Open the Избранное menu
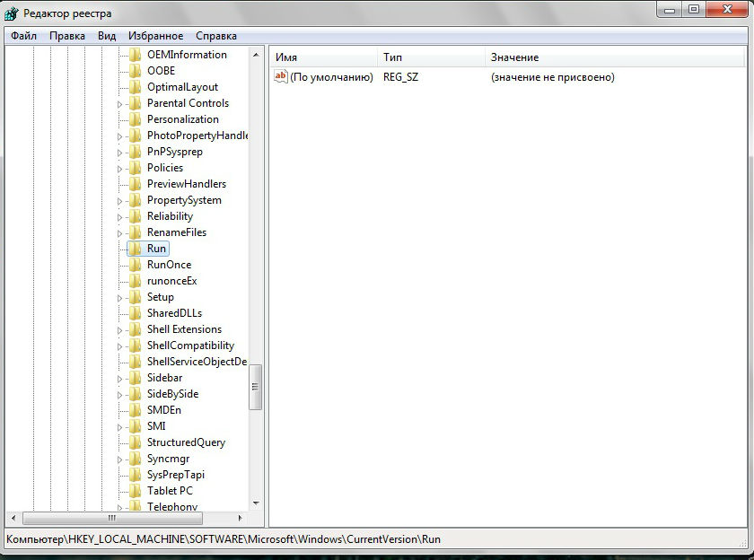 point(155,36)
